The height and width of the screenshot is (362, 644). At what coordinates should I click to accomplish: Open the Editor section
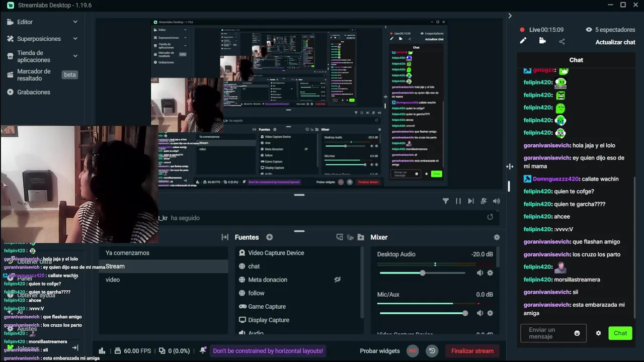pyautogui.click(x=25, y=22)
